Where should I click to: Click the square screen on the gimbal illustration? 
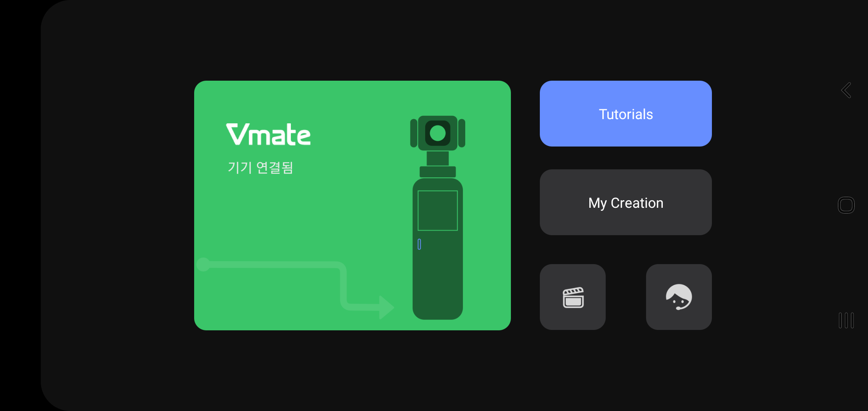click(437, 210)
